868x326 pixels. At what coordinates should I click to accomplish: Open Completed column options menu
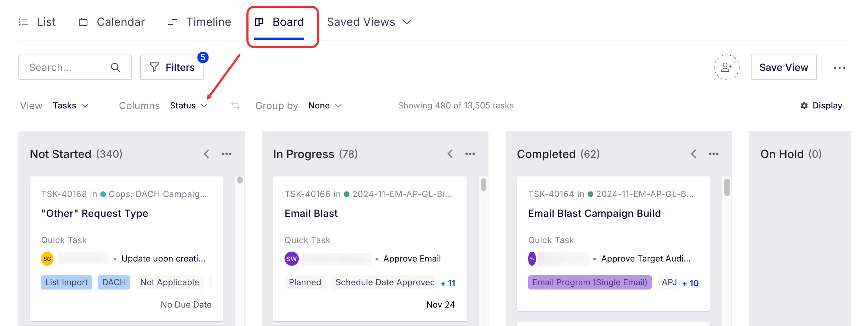point(714,154)
